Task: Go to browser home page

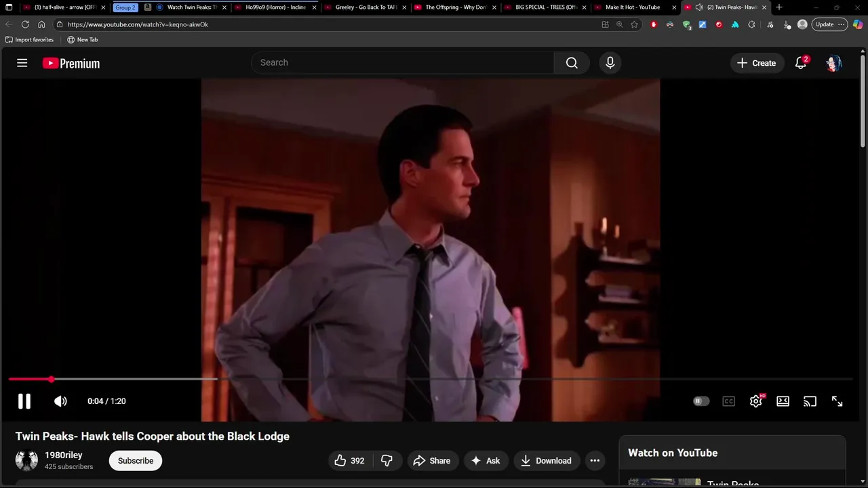Action: 41,24
